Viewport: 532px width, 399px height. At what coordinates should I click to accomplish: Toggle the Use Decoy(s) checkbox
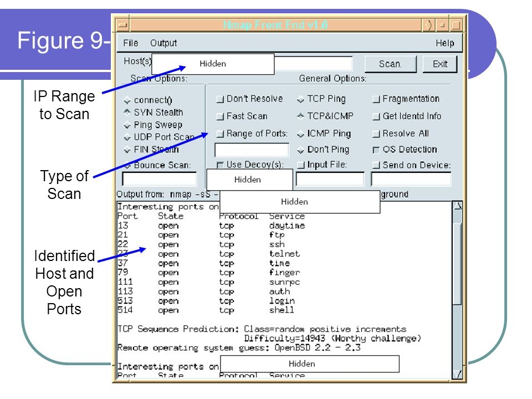[220, 165]
